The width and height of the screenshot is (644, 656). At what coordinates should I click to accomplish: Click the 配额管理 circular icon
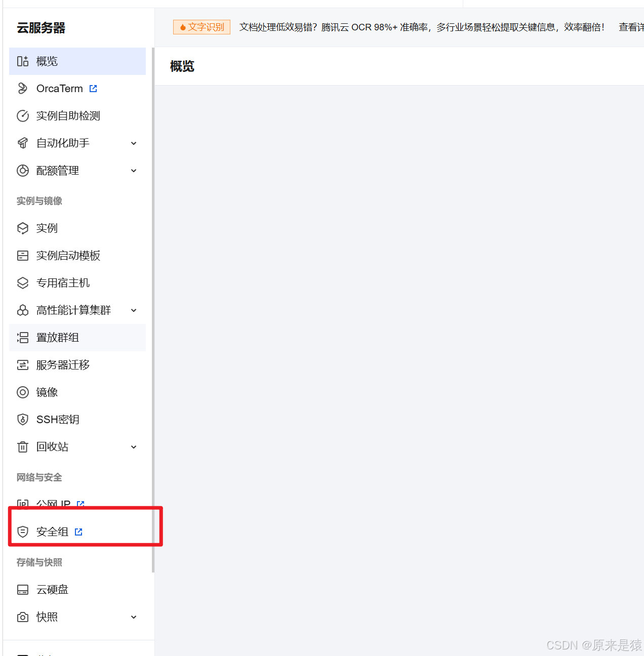[23, 171]
